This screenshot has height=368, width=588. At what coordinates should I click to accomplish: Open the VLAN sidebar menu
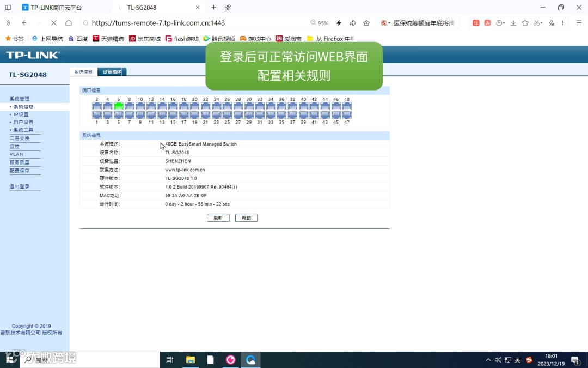(16, 154)
